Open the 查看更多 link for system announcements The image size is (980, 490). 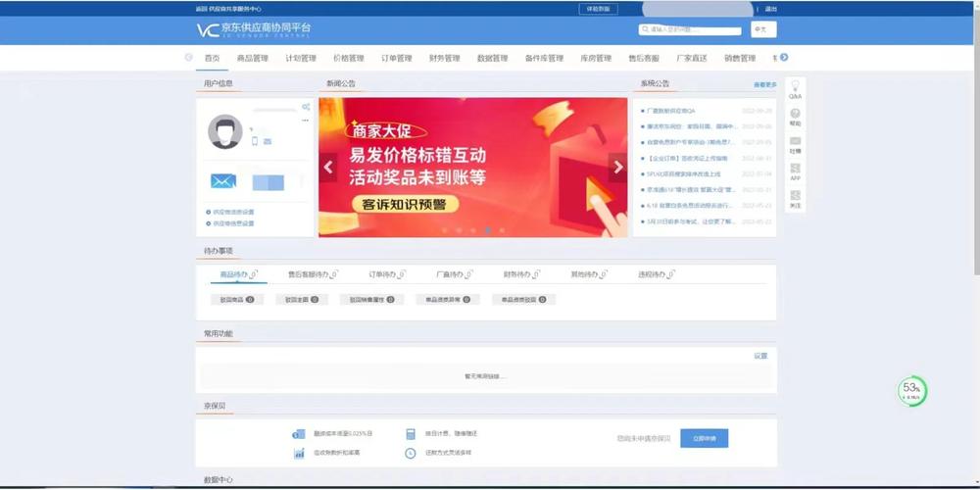(765, 84)
